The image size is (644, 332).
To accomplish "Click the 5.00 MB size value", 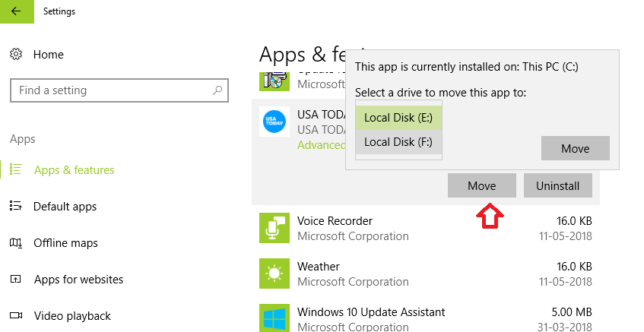I will click(x=572, y=312).
